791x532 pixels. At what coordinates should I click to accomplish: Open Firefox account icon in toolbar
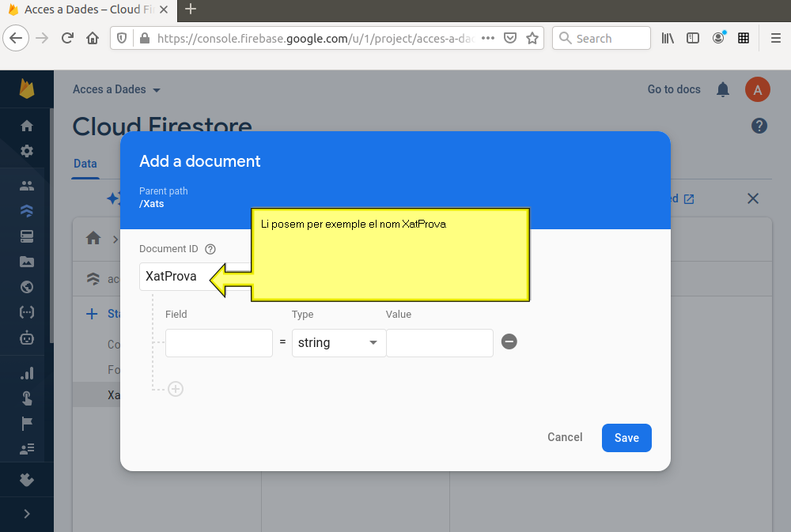[x=718, y=38]
